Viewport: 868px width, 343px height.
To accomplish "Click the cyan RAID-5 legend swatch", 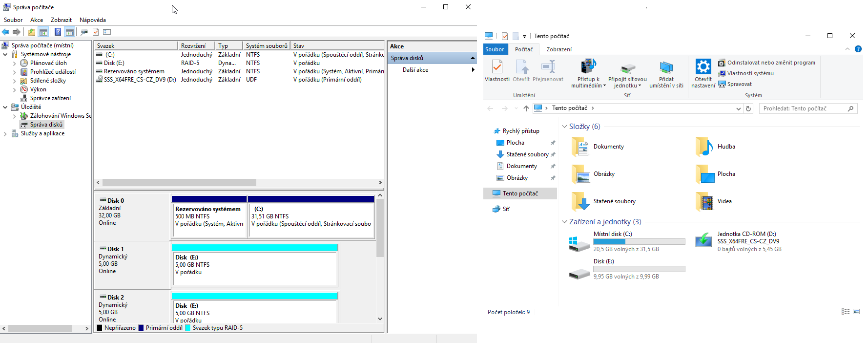I will [x=188, y=328].
